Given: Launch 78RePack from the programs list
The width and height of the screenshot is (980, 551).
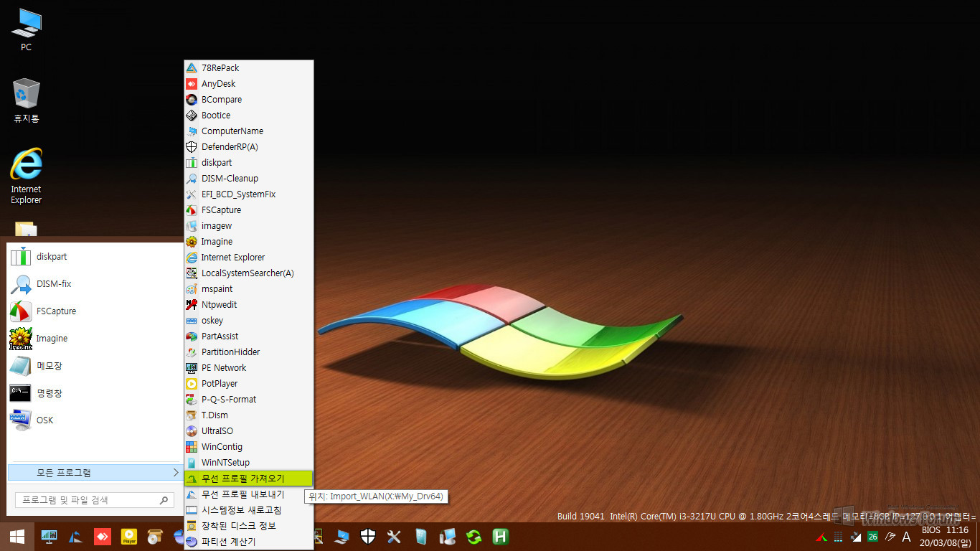Looking at the screenshot, I should pos(249,68).
